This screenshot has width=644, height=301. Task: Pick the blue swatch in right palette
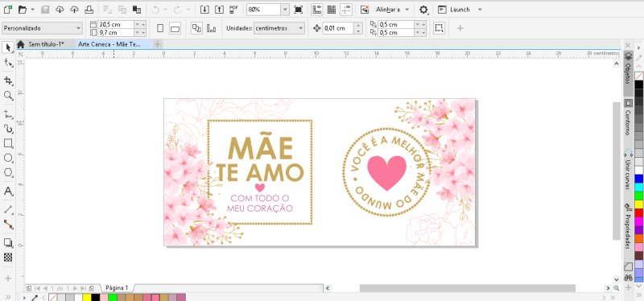pyautogui.click(x=638, y=179)
